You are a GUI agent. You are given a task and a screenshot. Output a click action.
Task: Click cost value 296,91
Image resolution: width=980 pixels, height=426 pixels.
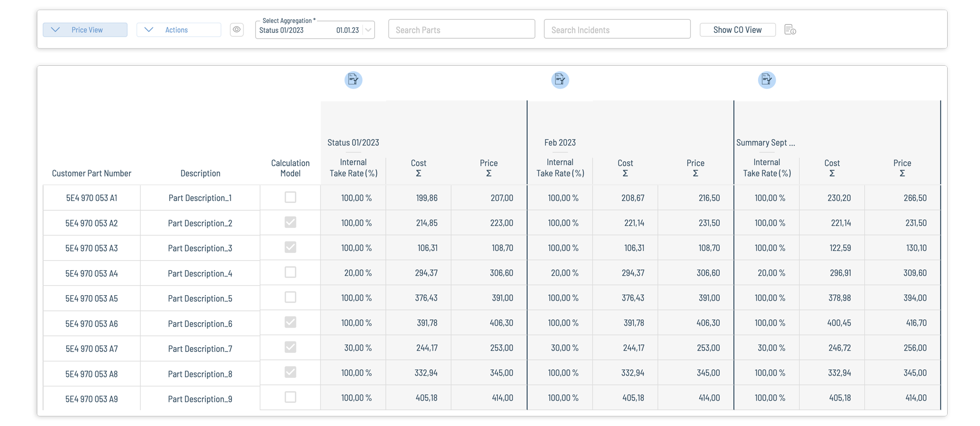pyautogui.click(x=840, y=273)
